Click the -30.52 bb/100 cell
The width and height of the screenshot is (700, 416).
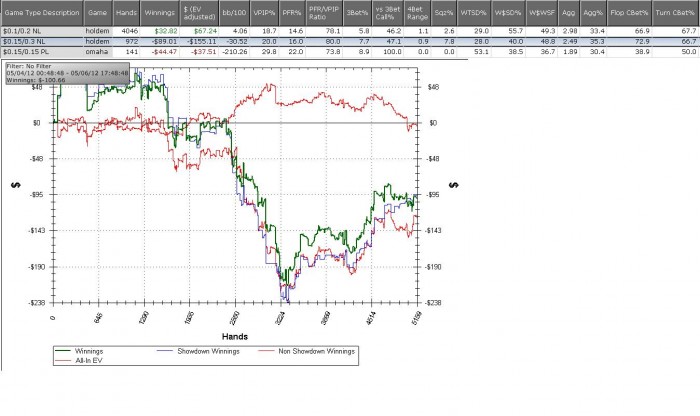tap(234, 42)
